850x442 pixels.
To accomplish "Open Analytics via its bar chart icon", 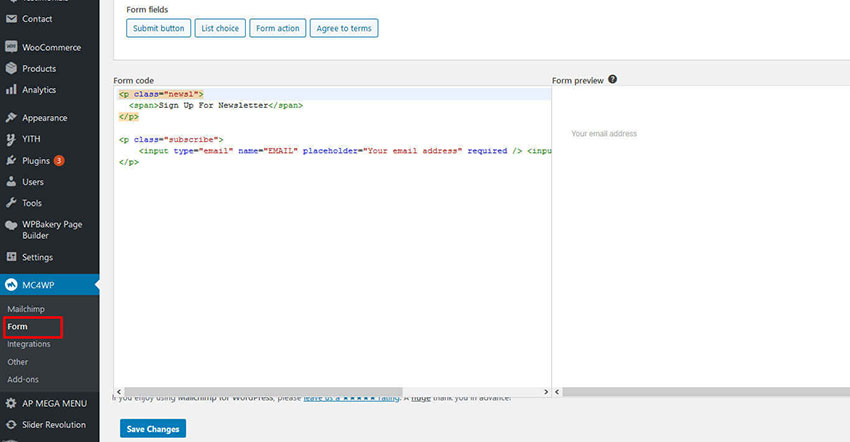I will tap(11, 90).
